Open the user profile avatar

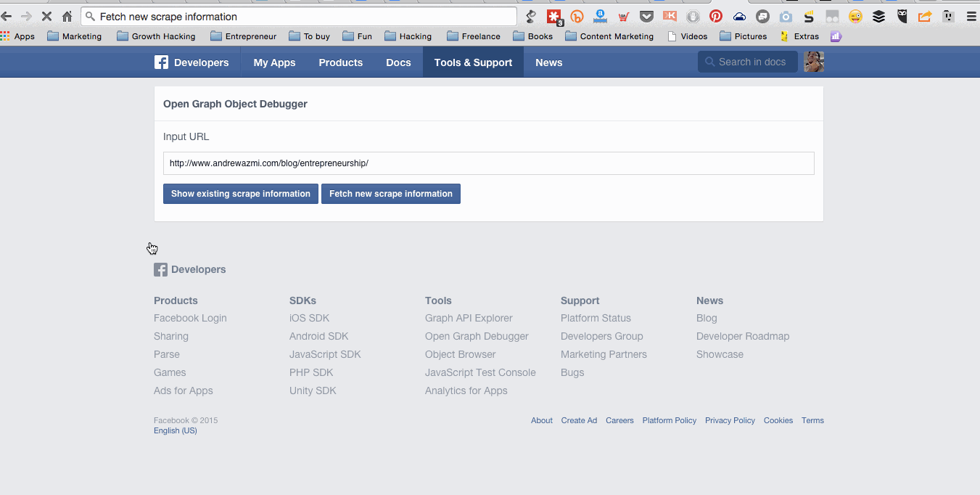814,62
